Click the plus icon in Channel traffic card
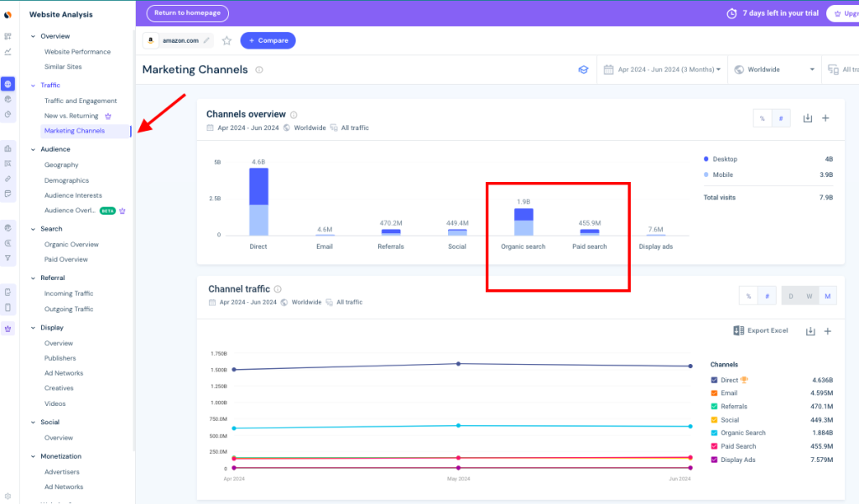The height and width of the screenshot is (504, 859). tap(827, 331)
